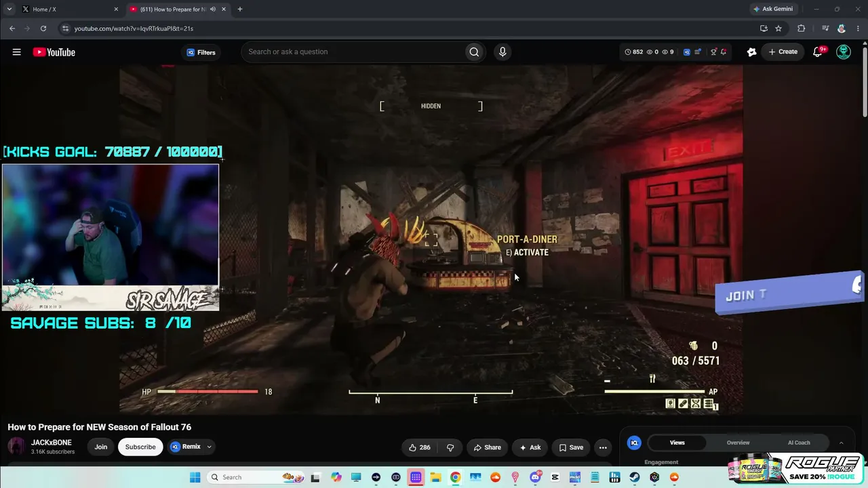Viewport: 868px width, 488px height.
Task: Open the JACKxBONE channel name link
Action: coord(52,443)
